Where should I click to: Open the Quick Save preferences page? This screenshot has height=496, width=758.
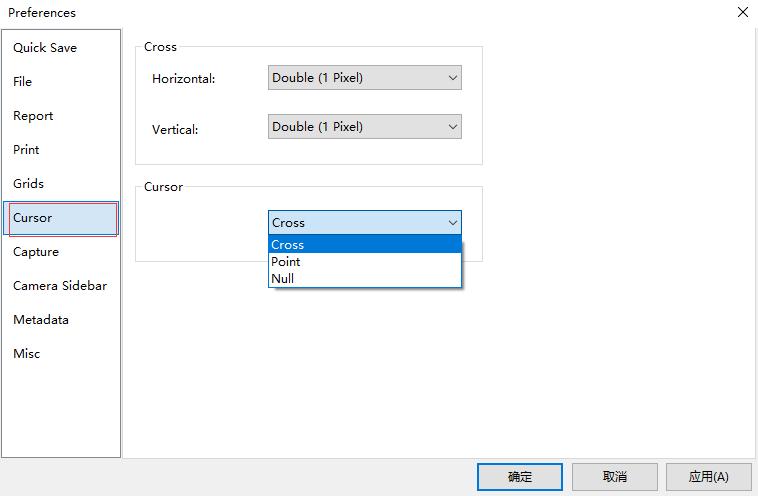point(45,48)
